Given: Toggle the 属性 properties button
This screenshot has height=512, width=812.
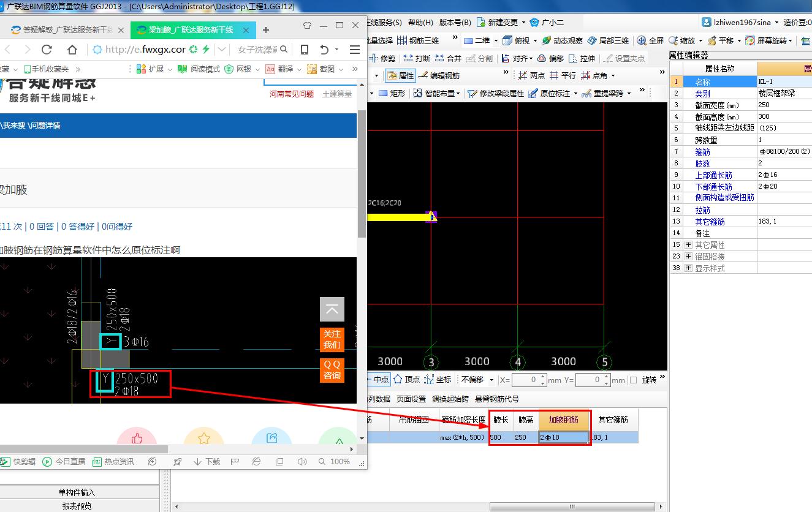Looking at the screenshot, I should point(400,75).
